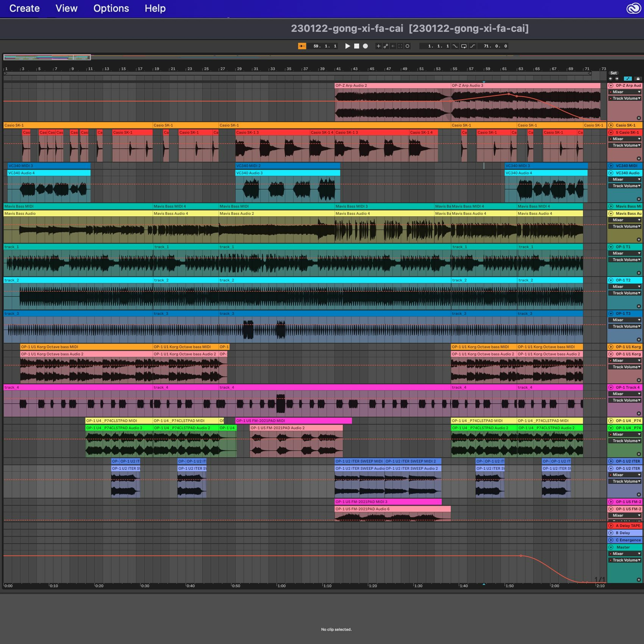Open Track Volume dropdown on OP-Z Arp track
Viewport: 644px width, 644px height.
[x=625, y=98]
